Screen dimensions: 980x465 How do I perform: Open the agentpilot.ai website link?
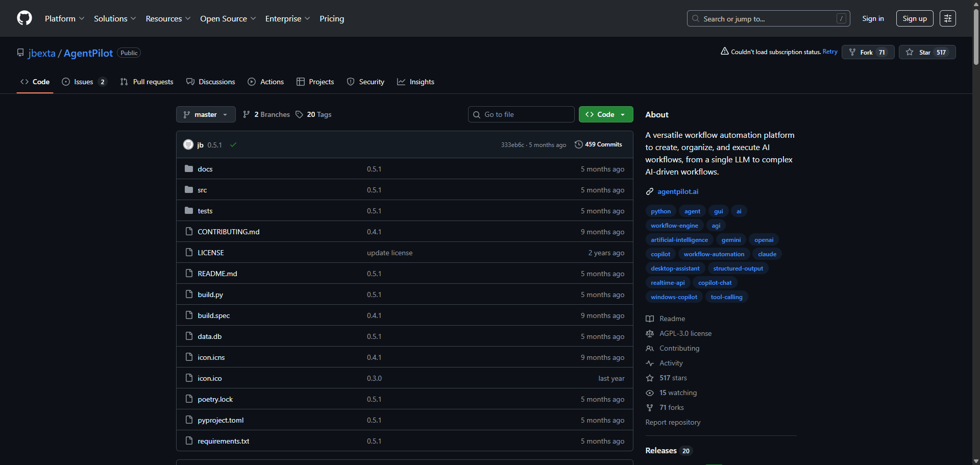pyautogui.click(x=677, y=191)
